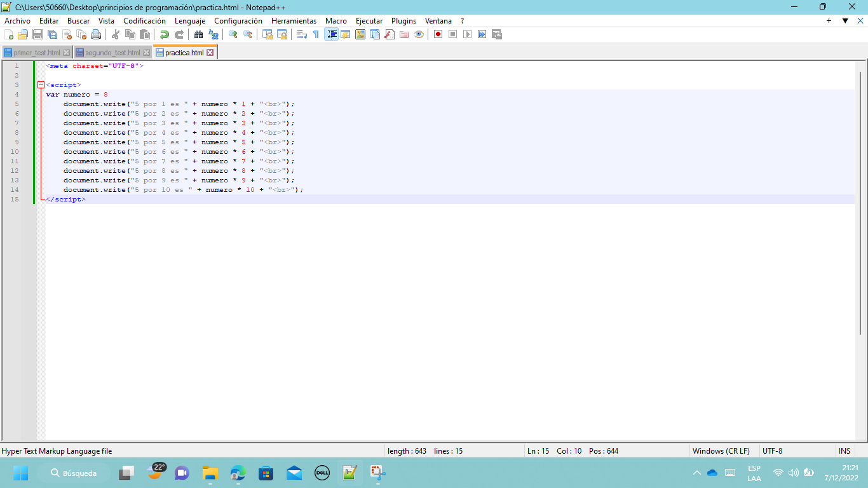Open the Plugins menu
This screenshot has height=488, width=868.
point(403,21)
